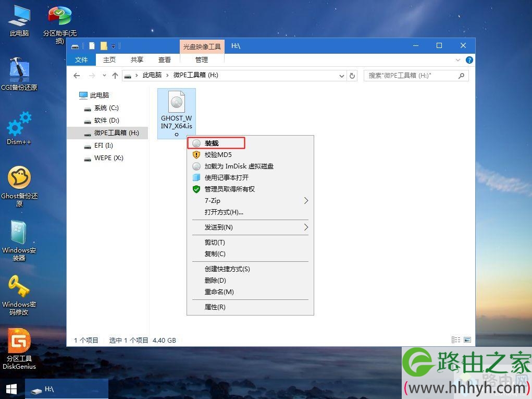Select the 系统 (C:) drive in sidebar
The height and width of the screenshot is (399, 532).
pos(106,108)
